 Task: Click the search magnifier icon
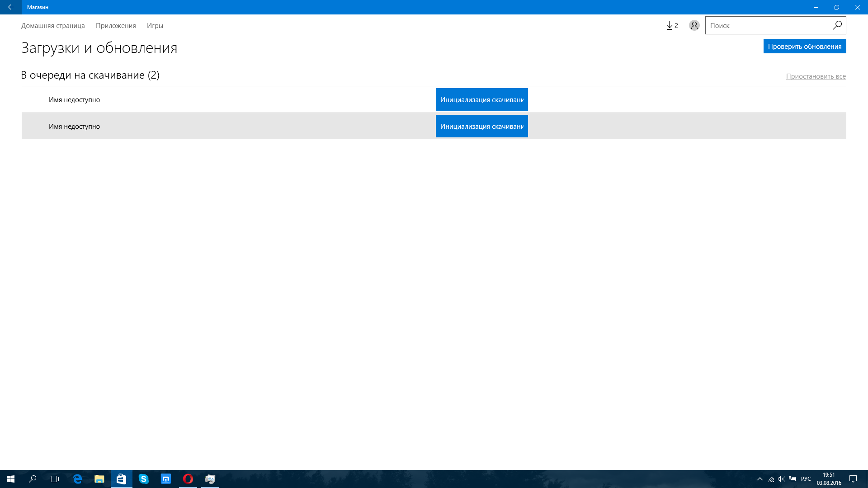pos(837,25)
